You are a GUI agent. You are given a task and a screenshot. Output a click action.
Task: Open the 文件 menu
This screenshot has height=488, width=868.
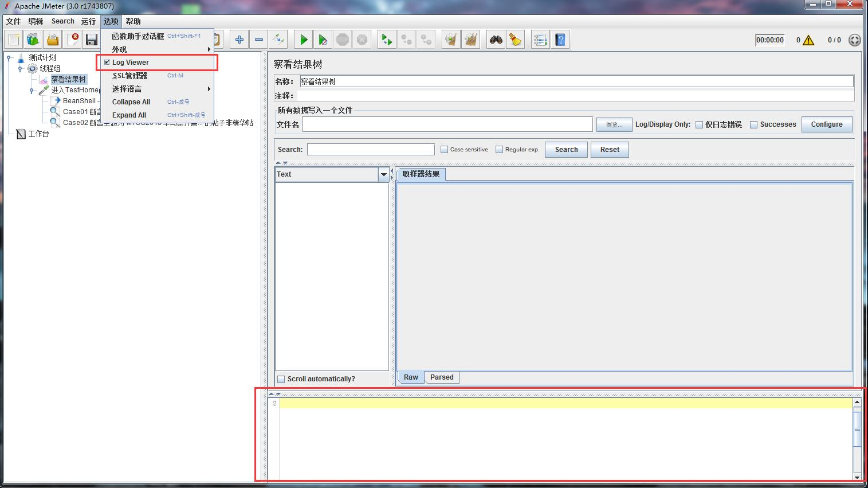pyautogui.click(x=13, y=21)
